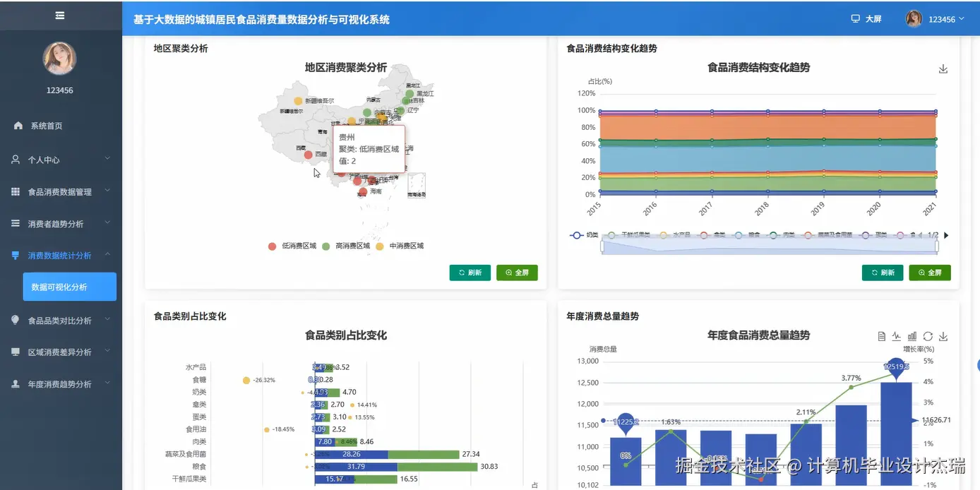Save annual total chart as image
The height and width of the screenshot is (490, 980).
(943, 336)
